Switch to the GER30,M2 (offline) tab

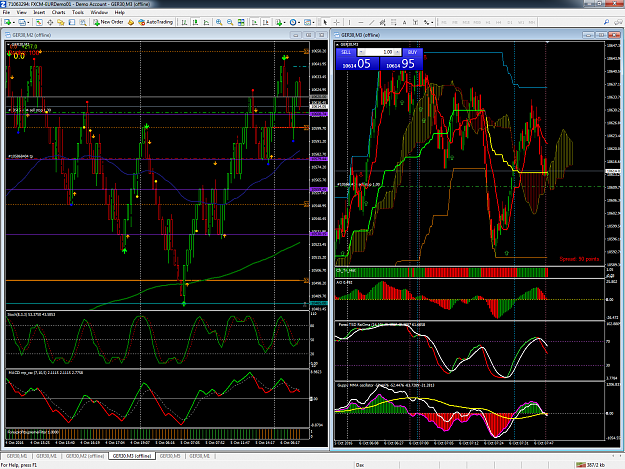click(x=85, y=456)
